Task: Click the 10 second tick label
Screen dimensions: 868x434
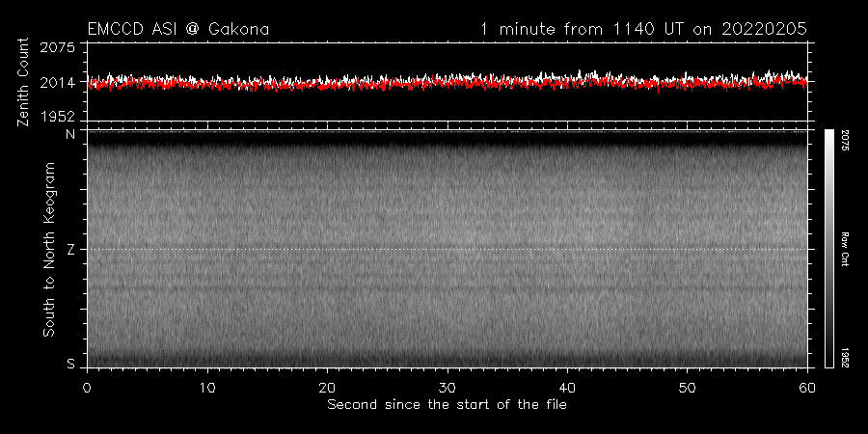Action: click(x=207, y=387)
